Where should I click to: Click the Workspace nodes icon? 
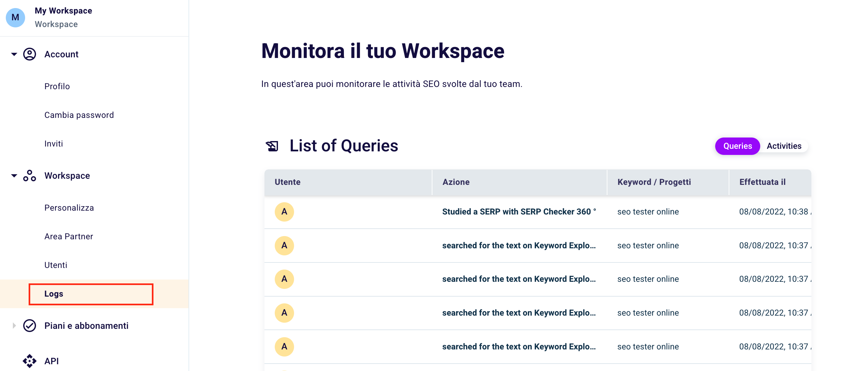[30, 176]
